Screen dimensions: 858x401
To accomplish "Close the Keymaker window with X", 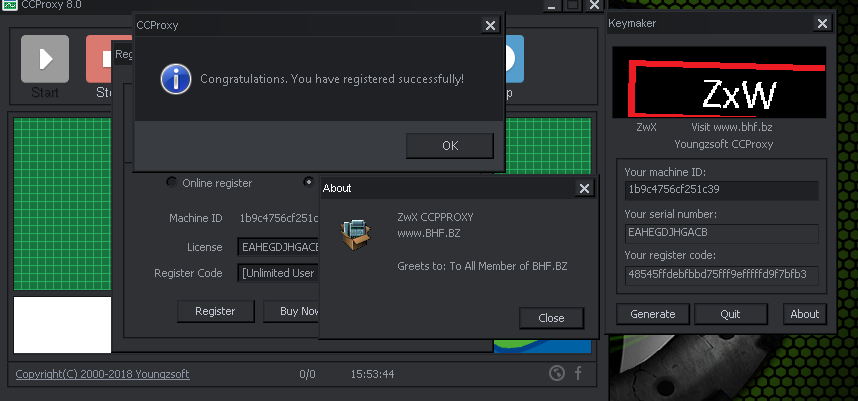I will pos(822,24).
